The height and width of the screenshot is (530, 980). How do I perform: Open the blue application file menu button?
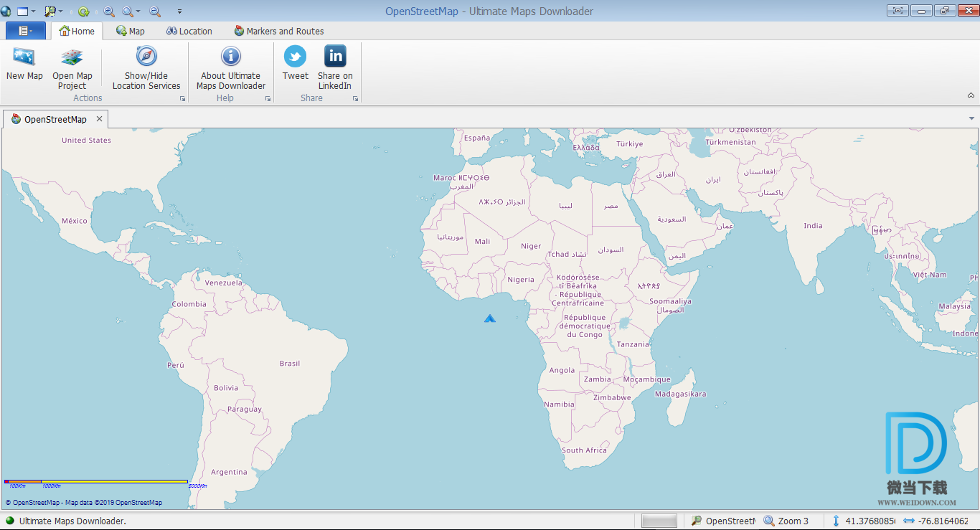[x=25, y=31]
